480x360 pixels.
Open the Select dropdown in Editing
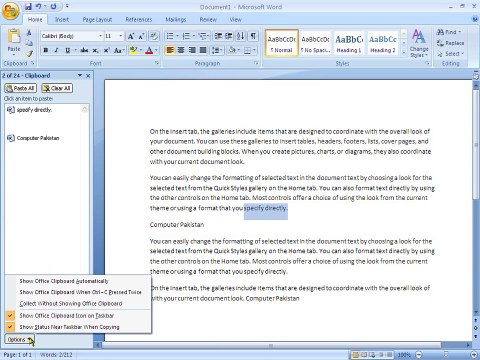point(450,54)
